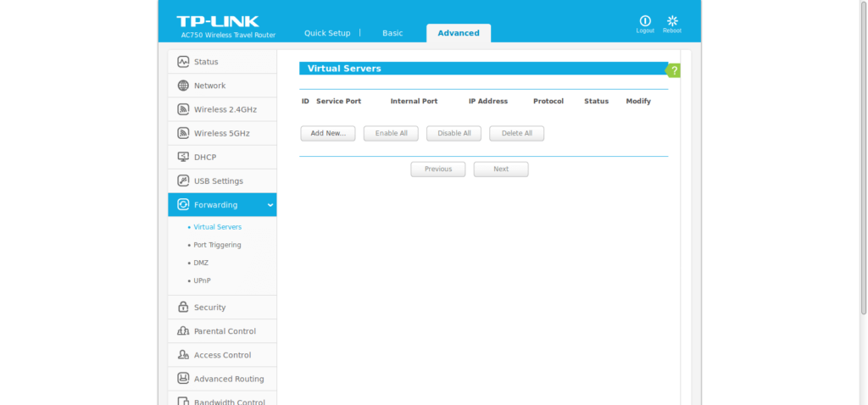This screenshot has height=405, width=868.
Task: Select the DMZ submenu item
Action: pyautogui.click(x=201, y=263)
